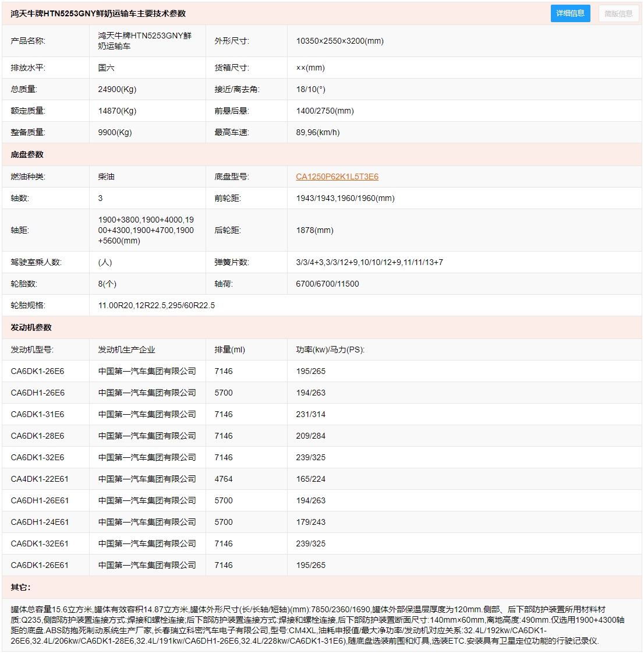The image size is (644, 653).
Task: Click approach/departure angle value 18/10(°)
Action: (310, 89)
